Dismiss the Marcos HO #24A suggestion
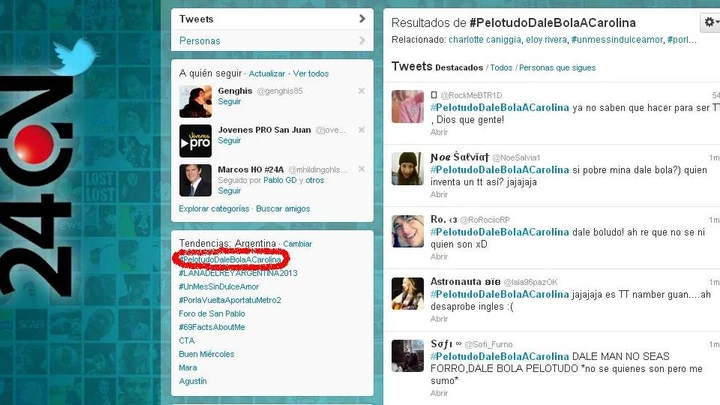The height and width of the screenshot is (405, 720). click(361, 169)
